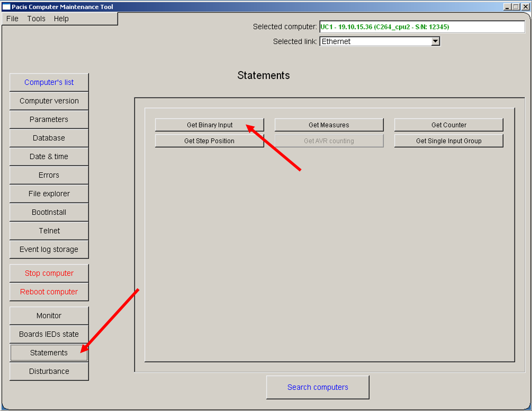Start a Telnet session
This screenshot has height=411, width=532.
click(x=49, y=231)
